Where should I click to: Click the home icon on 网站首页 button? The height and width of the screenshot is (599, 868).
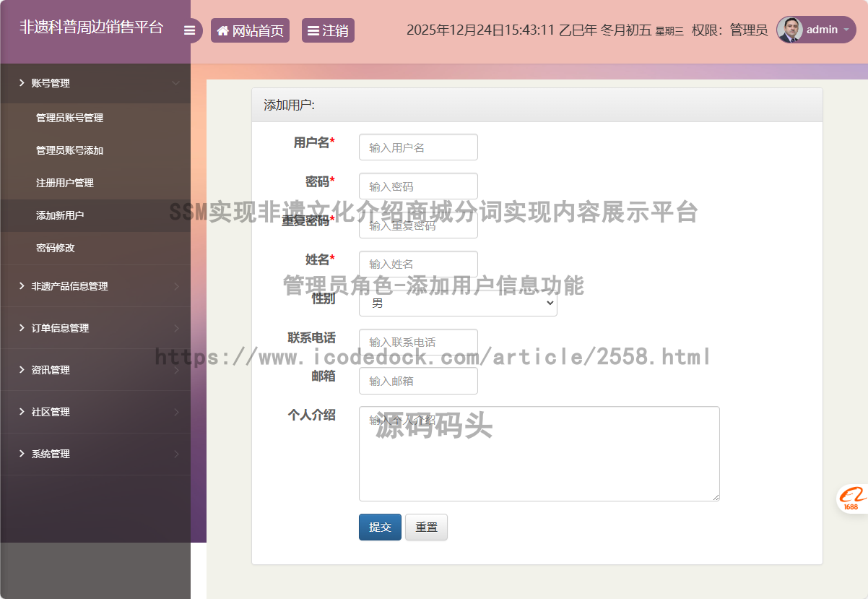223,30
